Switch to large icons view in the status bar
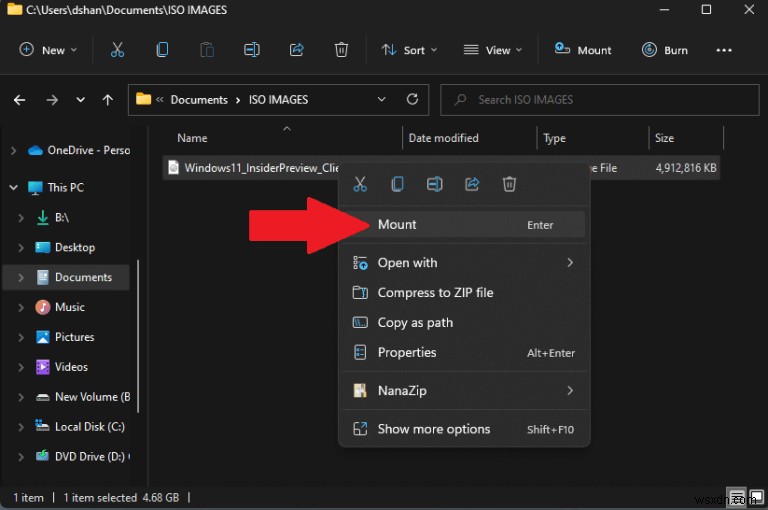This screenshot has height=510, width=768. tap(756, 496)
